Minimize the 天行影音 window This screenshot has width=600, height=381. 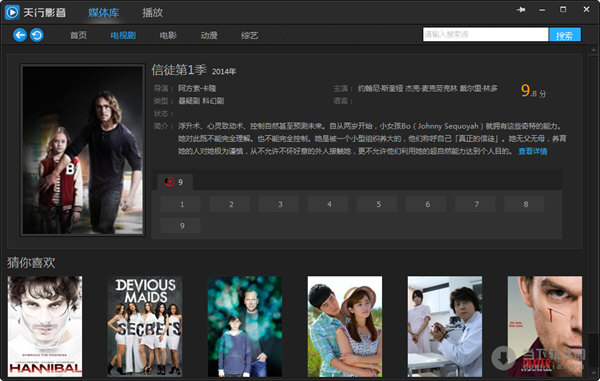pos(542,10)
